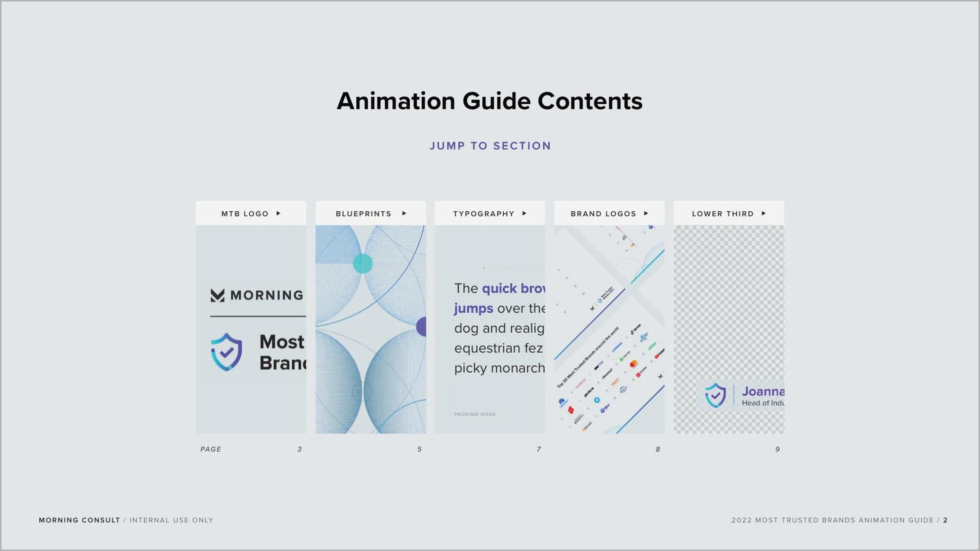This screenshot has width=980, height=551.
Task: Open the BLUEPRINTS section header
Action: [363, 214]
